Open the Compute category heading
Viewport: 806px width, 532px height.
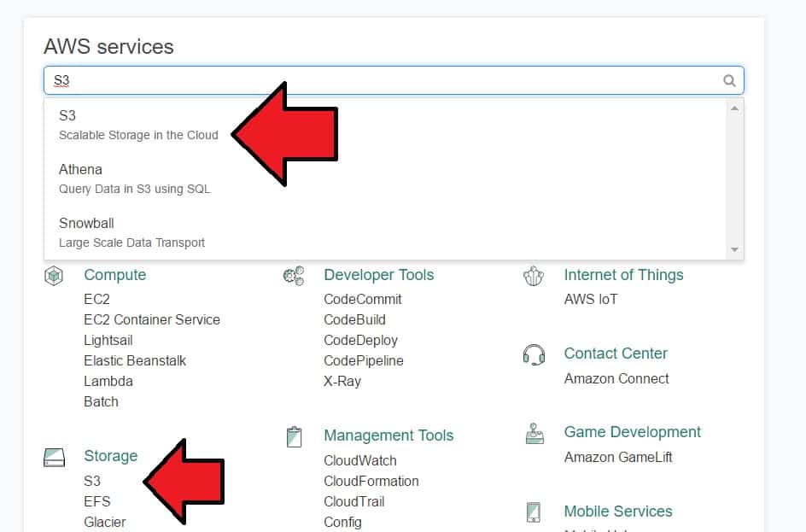pos(115,275)
